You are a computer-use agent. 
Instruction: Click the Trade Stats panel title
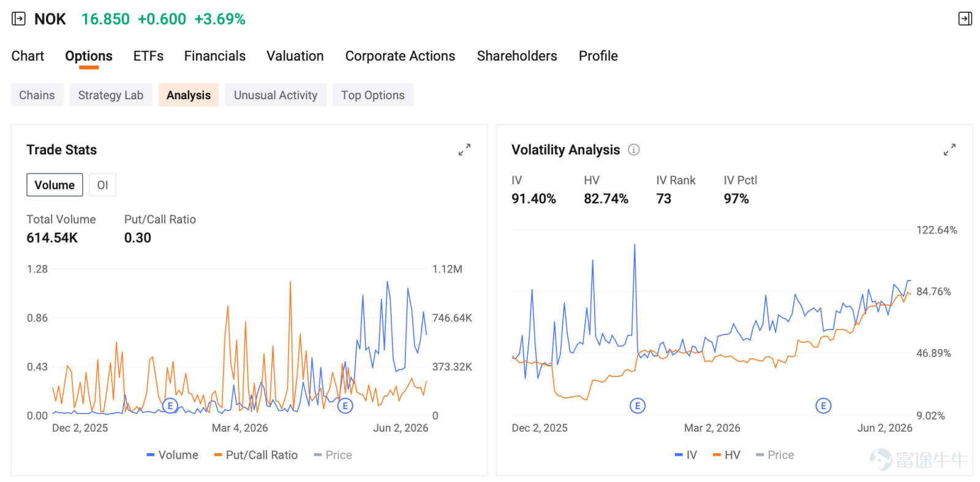(x=62, y=149)
